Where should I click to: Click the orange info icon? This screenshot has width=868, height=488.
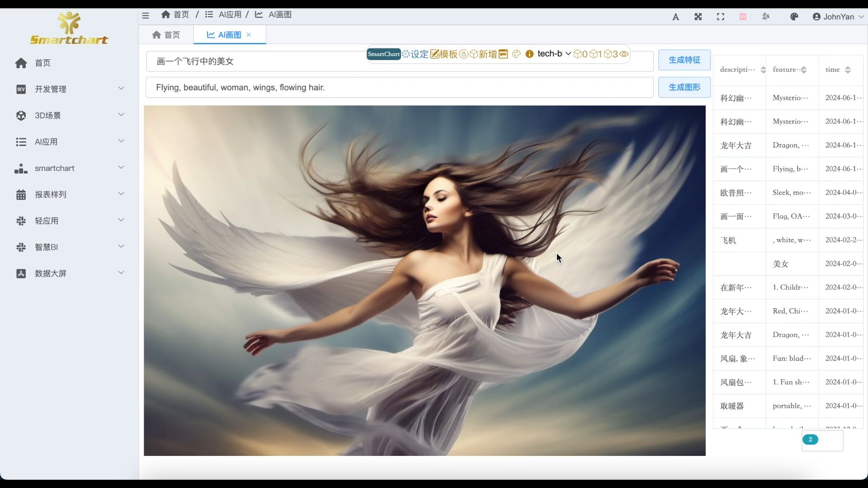point(529,54)
